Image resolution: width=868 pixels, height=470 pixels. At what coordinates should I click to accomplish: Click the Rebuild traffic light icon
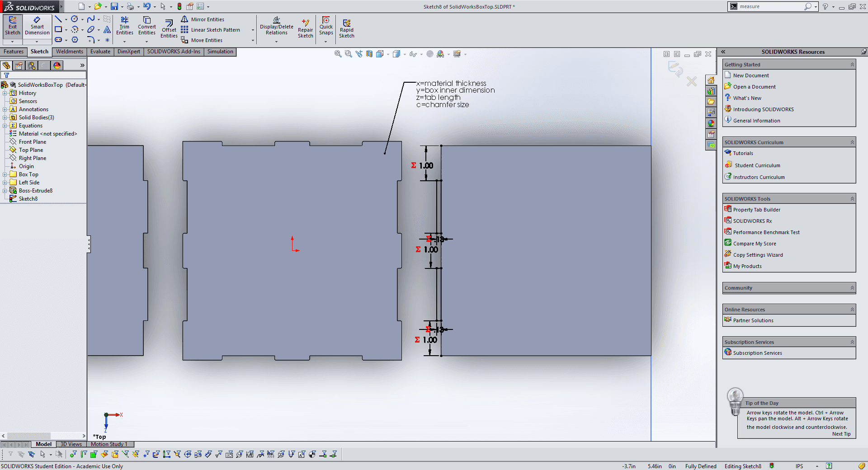coord(179,6)
